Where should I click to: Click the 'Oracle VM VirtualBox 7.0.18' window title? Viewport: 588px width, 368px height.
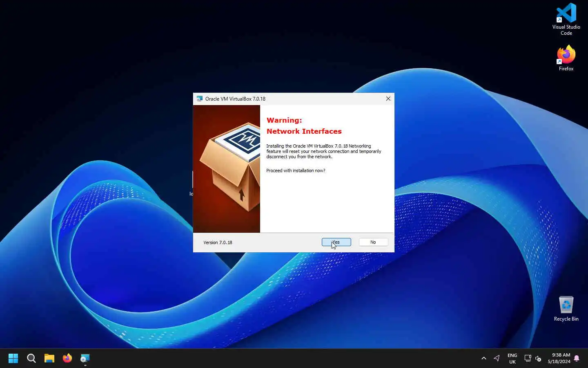[x=235, y=99]
